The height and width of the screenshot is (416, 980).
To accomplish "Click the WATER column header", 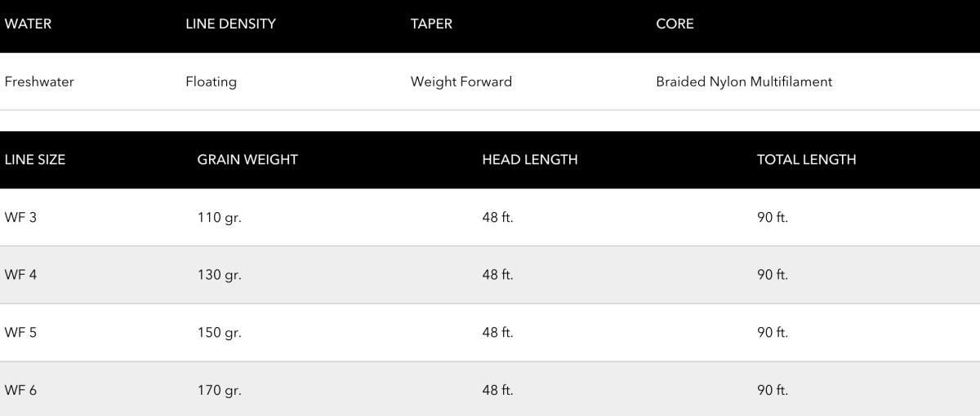I will (x=28, y=24).
